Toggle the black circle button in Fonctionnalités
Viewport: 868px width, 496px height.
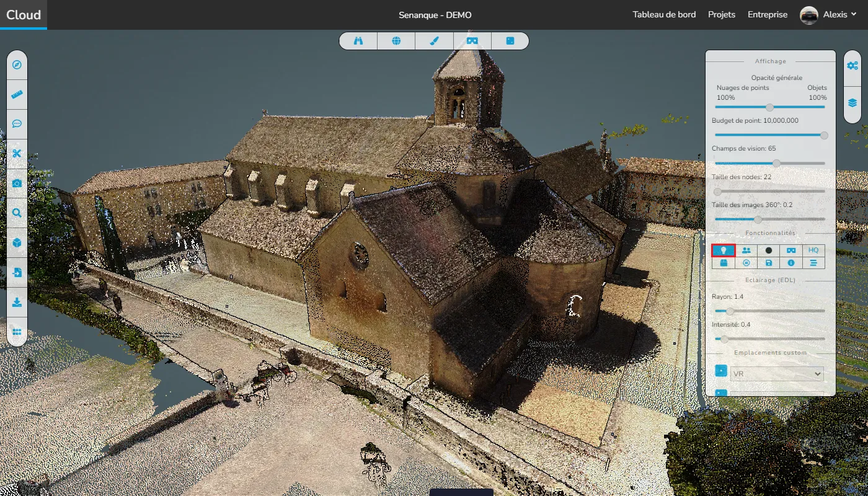769,250
